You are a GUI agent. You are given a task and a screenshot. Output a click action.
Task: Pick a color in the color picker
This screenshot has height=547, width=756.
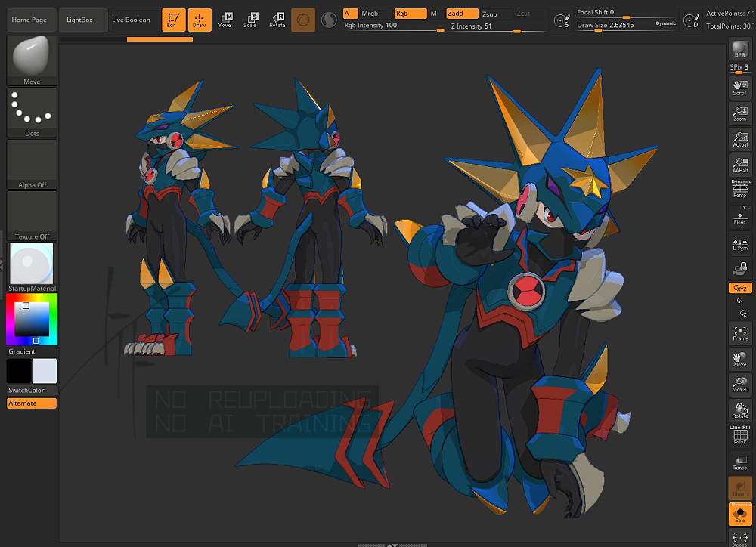(32, 319)
